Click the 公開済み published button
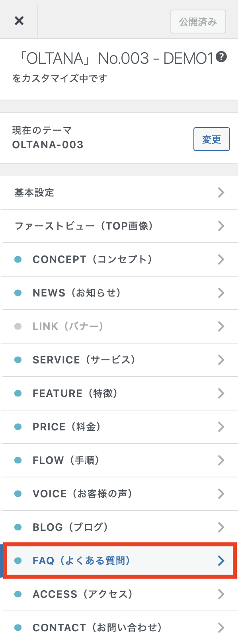Image resolution: width=238 pixels, height=644 pixels. [x=198, y=22]
